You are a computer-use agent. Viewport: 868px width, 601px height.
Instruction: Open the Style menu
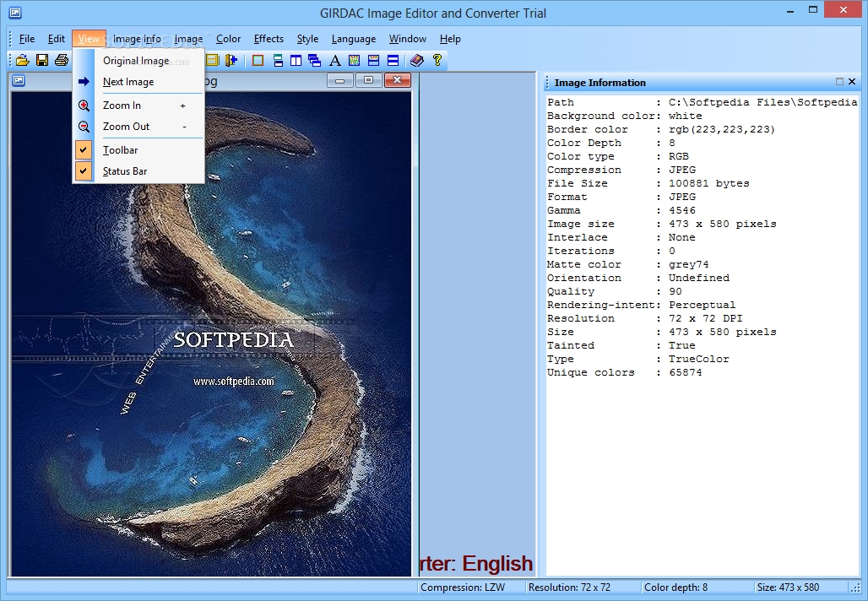pos(307,39)
